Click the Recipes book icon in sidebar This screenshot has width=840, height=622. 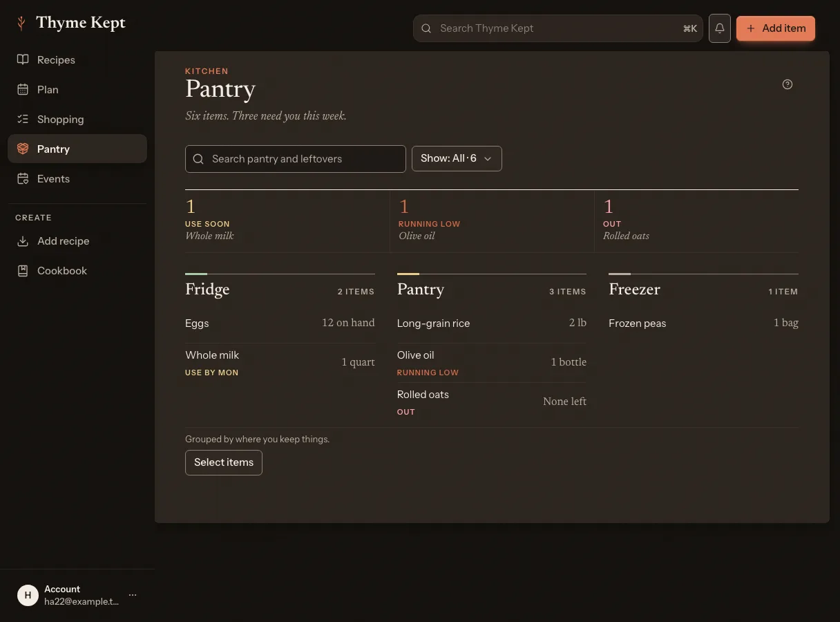pyautogui.click(x=23, y=59)
